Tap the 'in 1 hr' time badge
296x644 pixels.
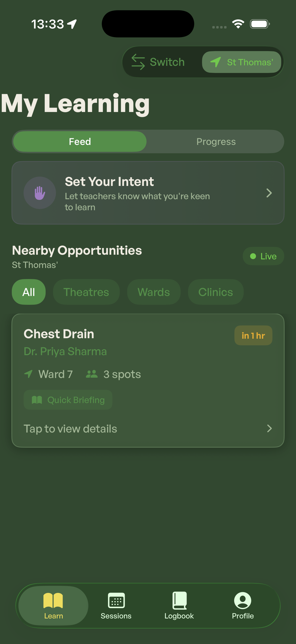point(253,336)
